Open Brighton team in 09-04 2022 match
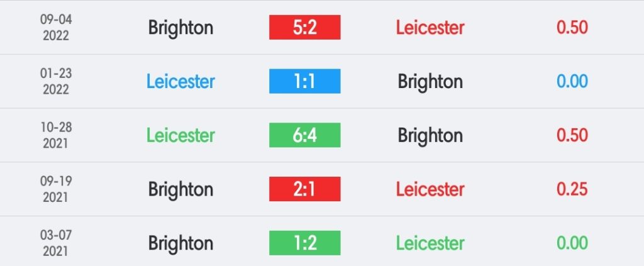This screenshot has width=644, height=266. point(180,28)
